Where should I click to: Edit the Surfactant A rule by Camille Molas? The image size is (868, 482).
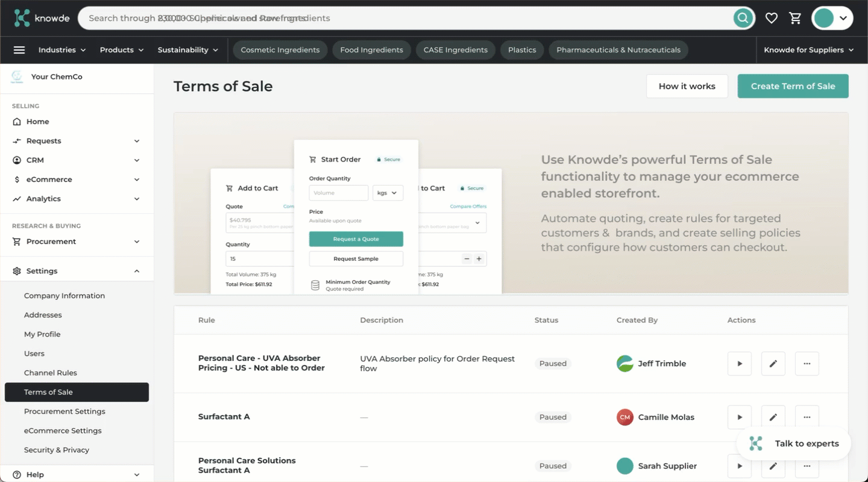click(x=773, y=417)
